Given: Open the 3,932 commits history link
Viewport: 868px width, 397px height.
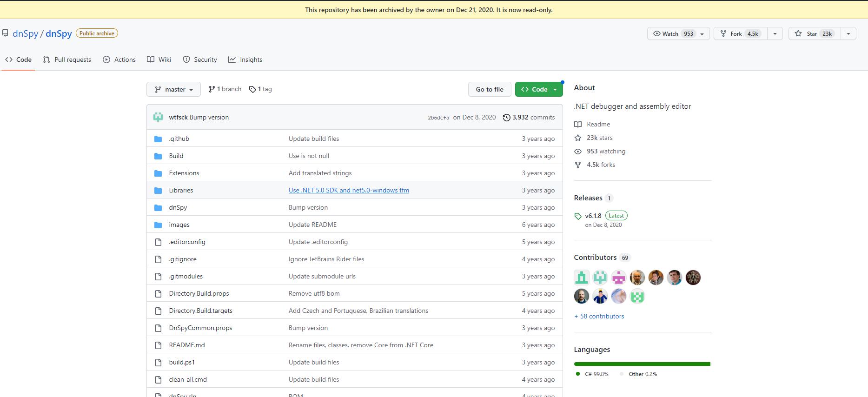Looking at the screenshot, I should (529, 117).
